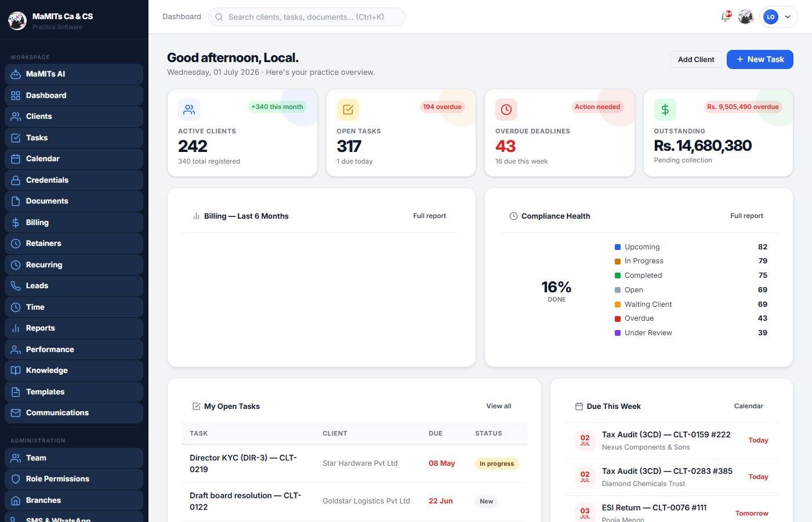Click the '194 overdue' badge

(443, 107)
